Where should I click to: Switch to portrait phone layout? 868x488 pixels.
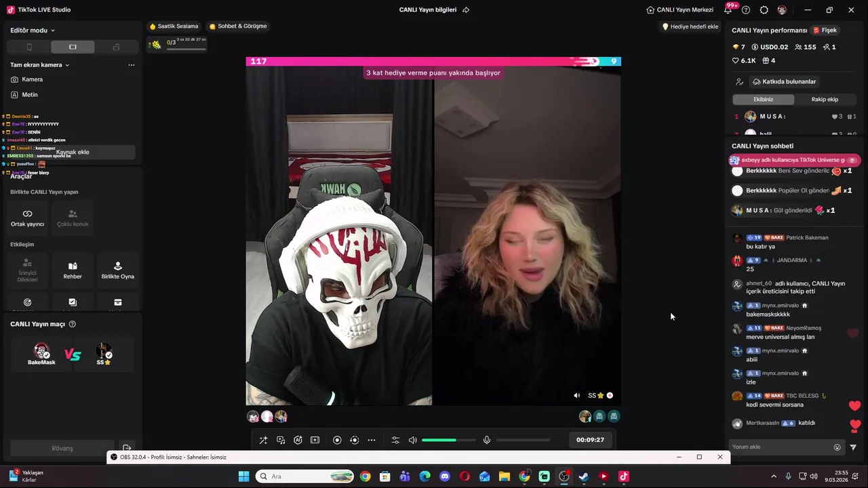(29, 47)
